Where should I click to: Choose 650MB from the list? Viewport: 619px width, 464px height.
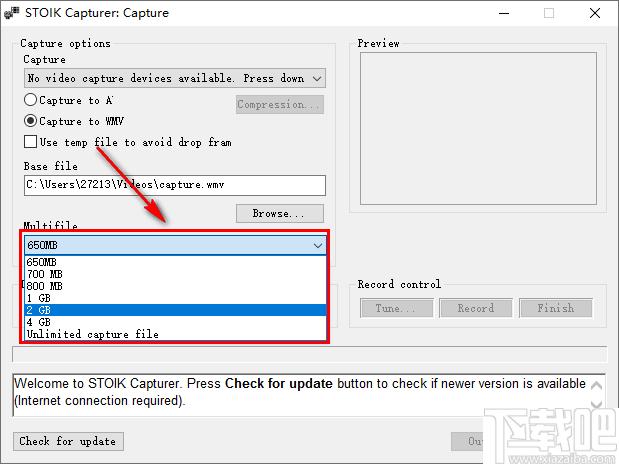point(176,262)
